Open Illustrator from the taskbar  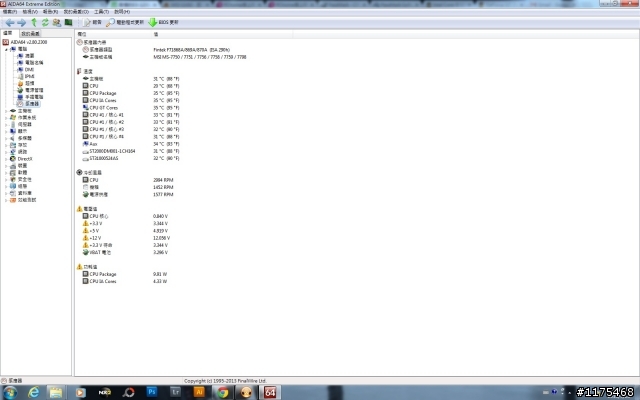tap(199, 392)
